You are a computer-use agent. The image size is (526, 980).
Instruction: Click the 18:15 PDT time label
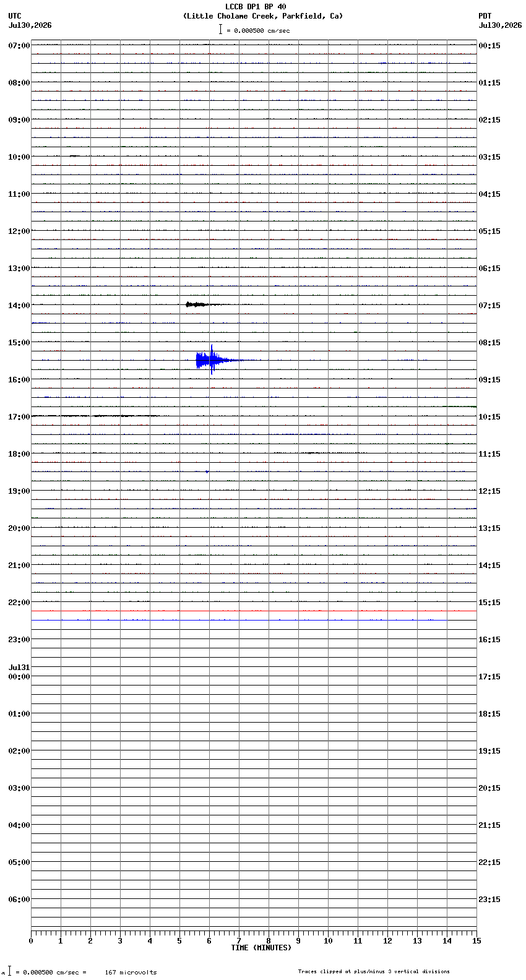489,714
